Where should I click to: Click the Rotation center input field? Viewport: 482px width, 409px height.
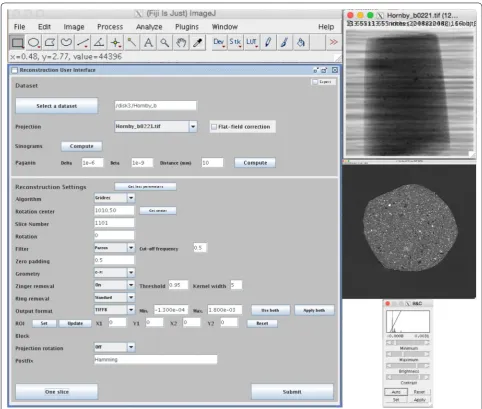[114, 210]
